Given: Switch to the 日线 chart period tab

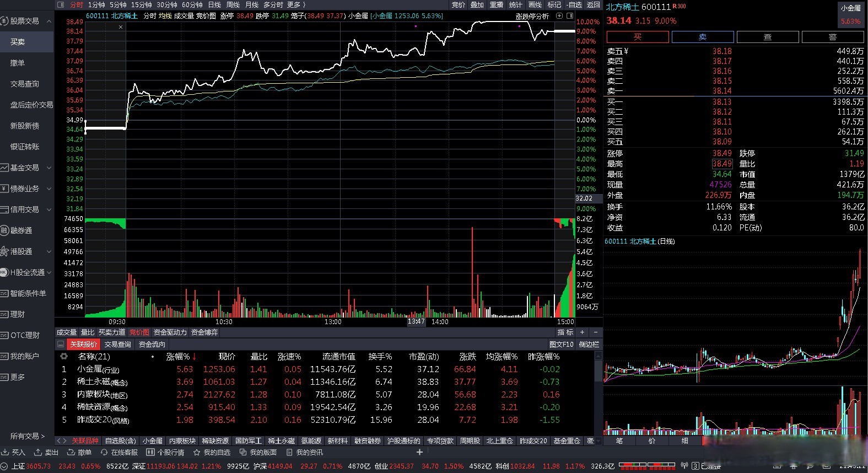Looking at the screenshot, I should 214,4.
